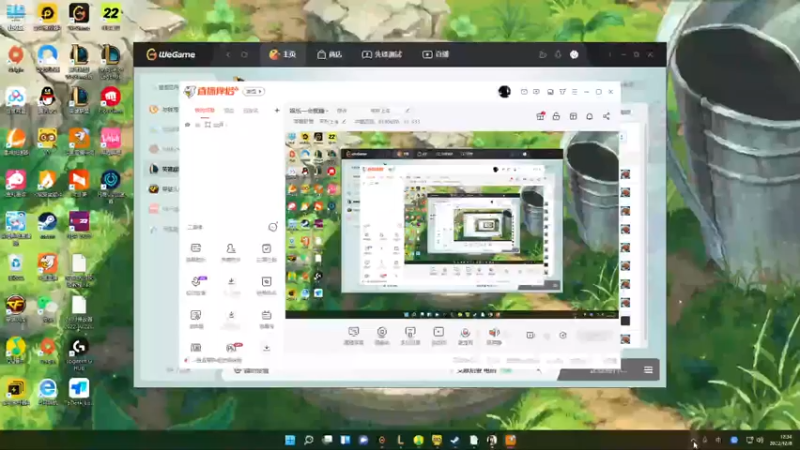Select the first active scene tab

[205, 111]
